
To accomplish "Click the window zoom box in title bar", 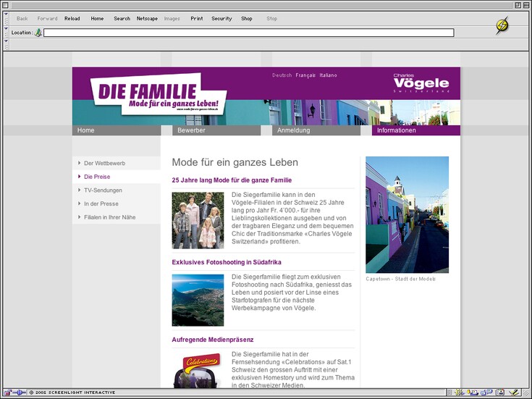I will (x=518, y=5).
